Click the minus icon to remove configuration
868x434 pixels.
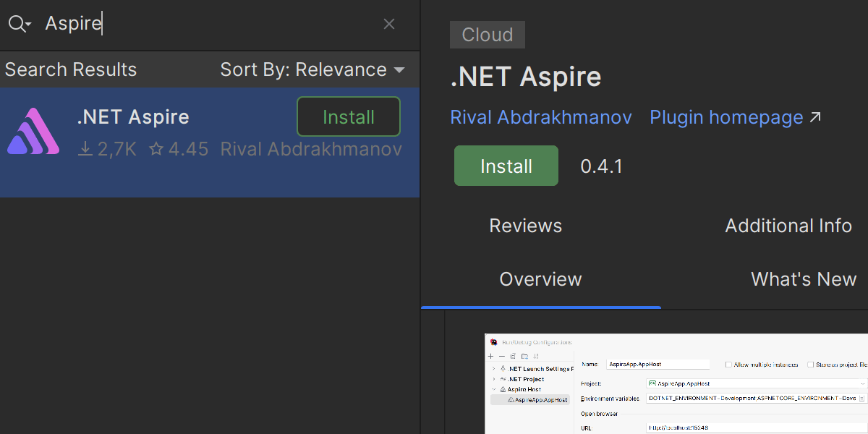pos(501,356)
